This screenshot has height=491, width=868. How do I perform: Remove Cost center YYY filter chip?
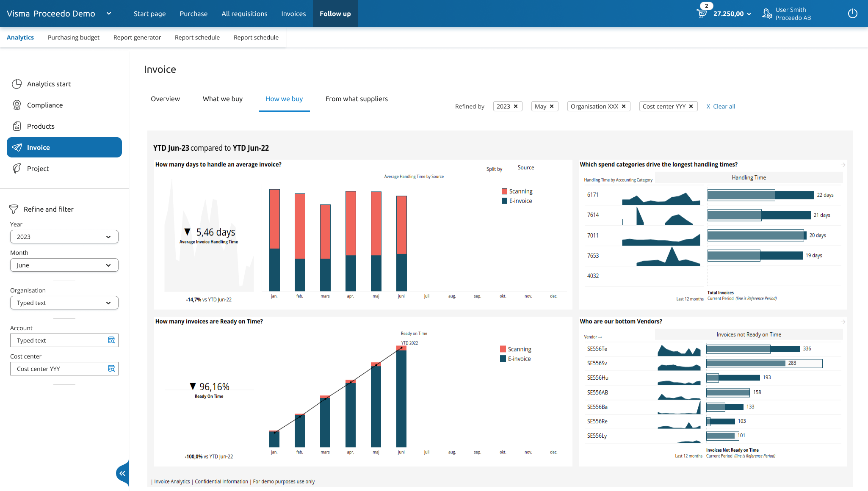691,106
